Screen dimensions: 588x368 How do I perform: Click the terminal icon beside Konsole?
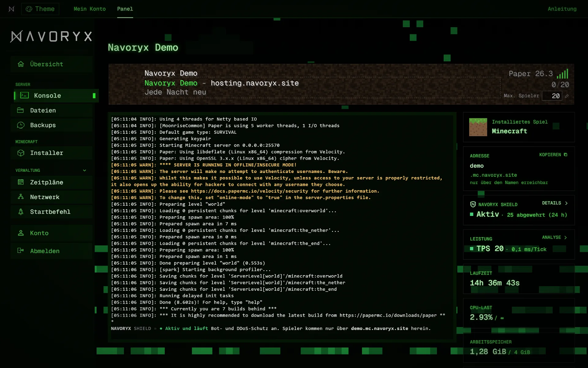pyautogui.click(x=24, y=95)
